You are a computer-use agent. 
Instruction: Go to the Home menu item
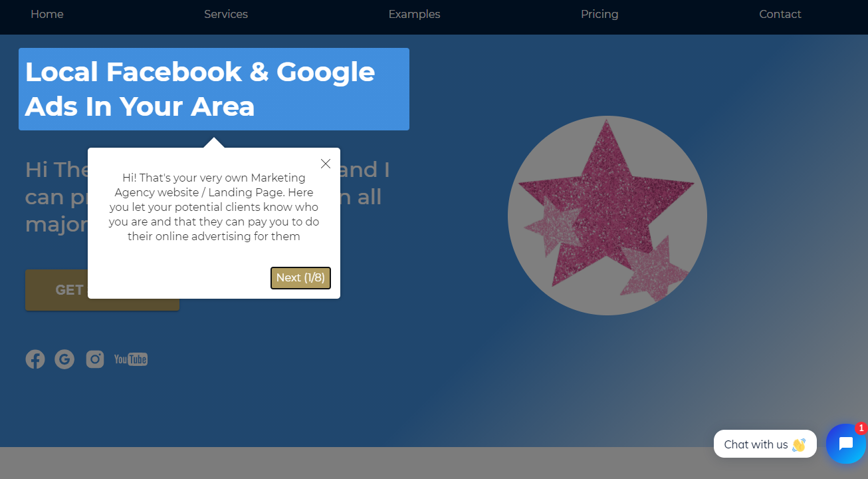pos(47,14)
